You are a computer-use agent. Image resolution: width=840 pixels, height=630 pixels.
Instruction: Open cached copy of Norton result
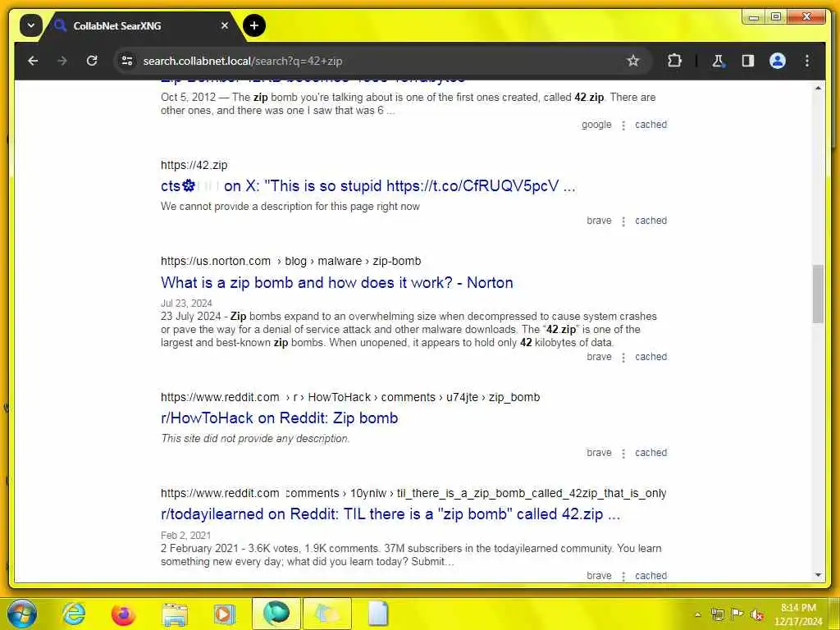[x=651, y=356]
